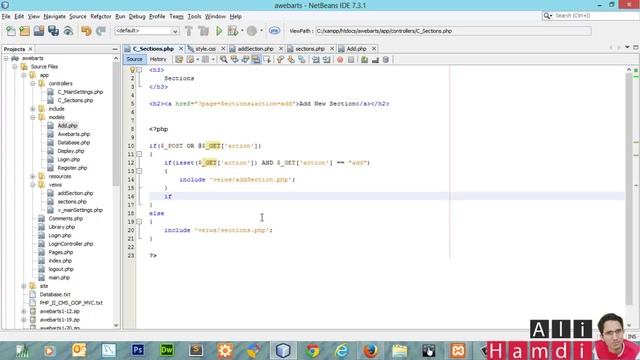This screenshot has height=360, width=640.
Task: Expand the include folder
Action: point(33,109)
